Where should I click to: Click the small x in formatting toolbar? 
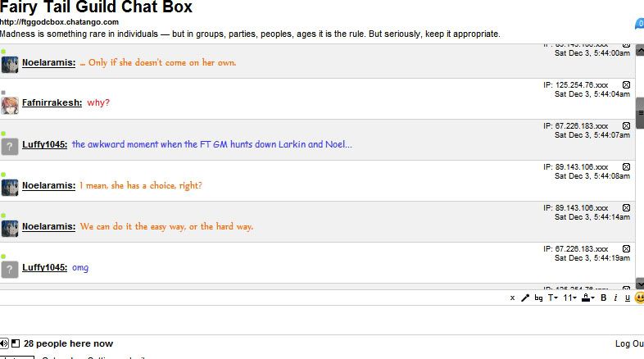coord(512,298)
